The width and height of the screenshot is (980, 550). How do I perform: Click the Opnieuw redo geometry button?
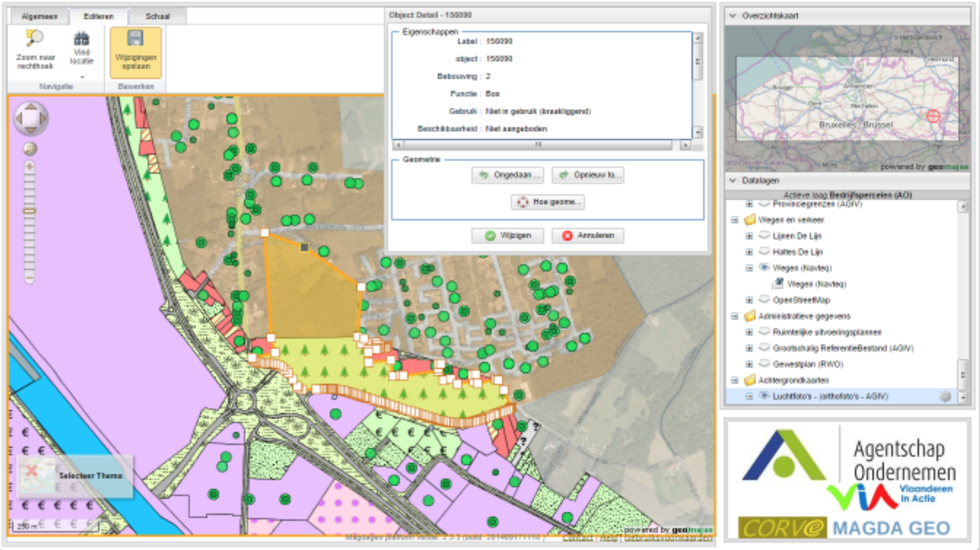click(588, 175)
